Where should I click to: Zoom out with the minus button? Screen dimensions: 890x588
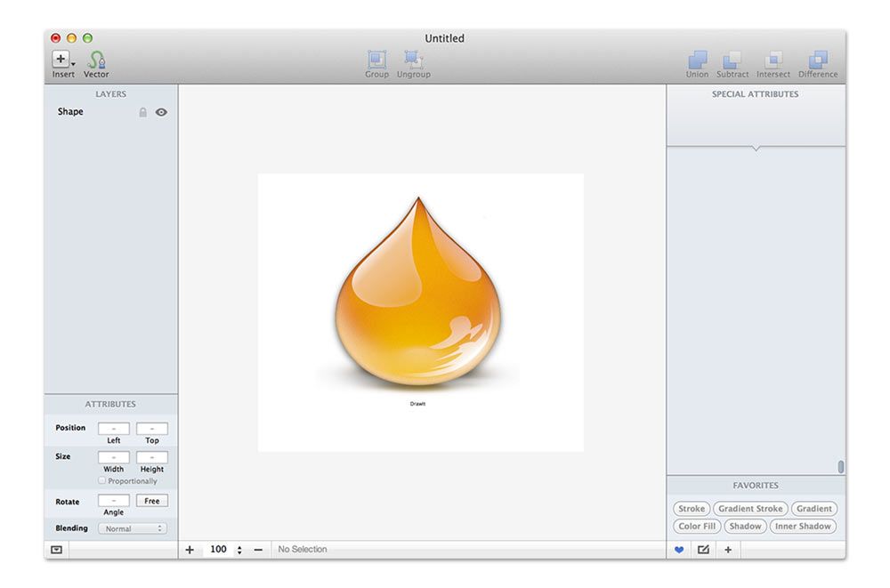tap(258, 550)
